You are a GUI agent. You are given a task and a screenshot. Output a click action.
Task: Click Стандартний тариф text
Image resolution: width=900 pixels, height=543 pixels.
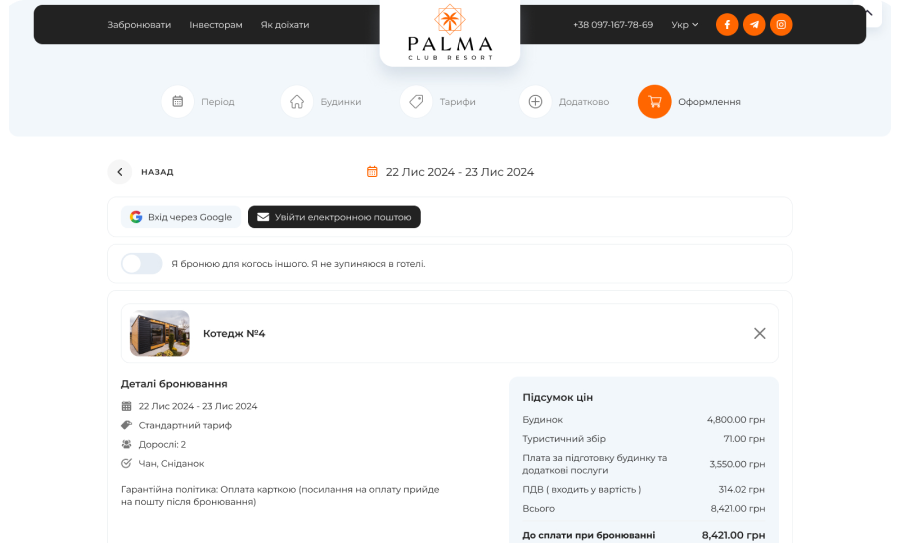185,425
